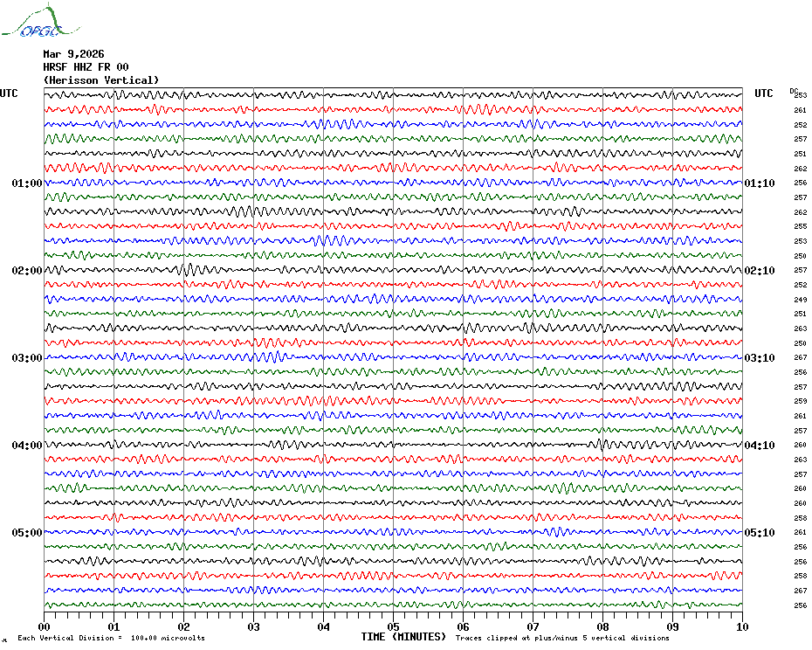Click the Mar 9,2026 date label

point(73,54)
